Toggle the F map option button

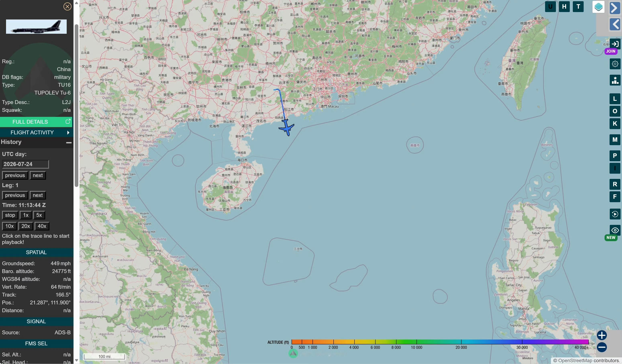pyautogui.click(x=615, y=197)
